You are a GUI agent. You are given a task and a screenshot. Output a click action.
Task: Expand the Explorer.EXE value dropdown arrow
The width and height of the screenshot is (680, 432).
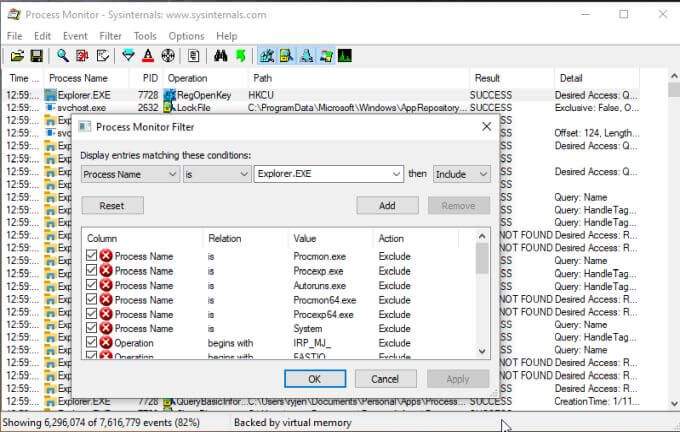click(x=396, y=174)
